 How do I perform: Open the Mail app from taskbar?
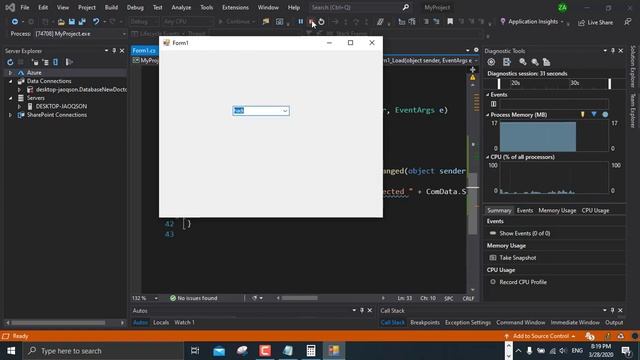click(219, 351)
